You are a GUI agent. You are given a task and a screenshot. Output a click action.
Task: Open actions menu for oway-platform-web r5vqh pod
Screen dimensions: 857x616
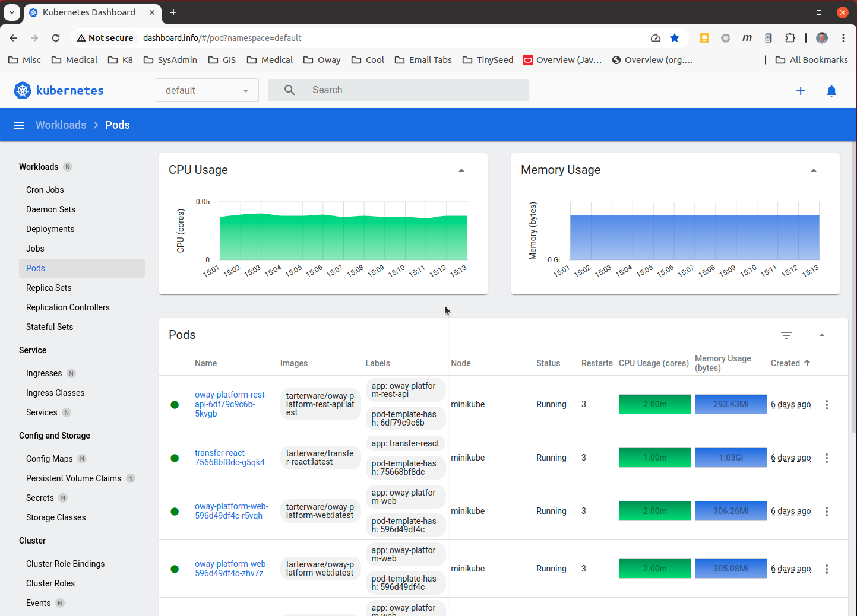(x=827, y=512)
